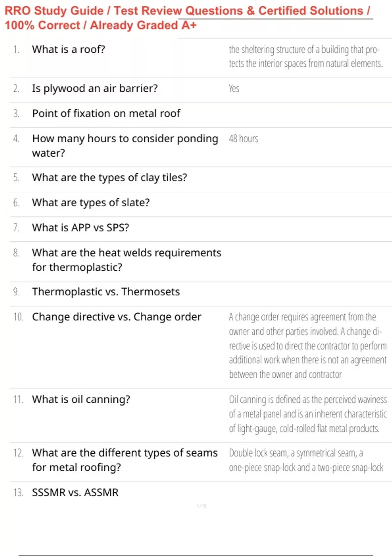The height and width of the screenshot is (556, 392).
Task: Click the red RRO Study Guide title
Action: [x=188, y=18]
